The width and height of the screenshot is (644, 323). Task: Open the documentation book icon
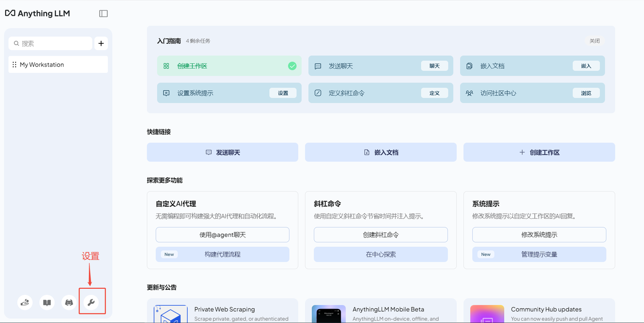pos(47,302)
